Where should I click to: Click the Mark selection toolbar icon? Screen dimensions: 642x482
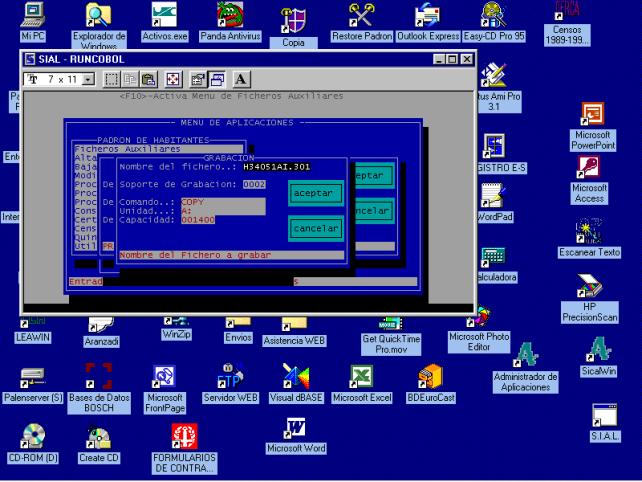click(x=111, y=79)
